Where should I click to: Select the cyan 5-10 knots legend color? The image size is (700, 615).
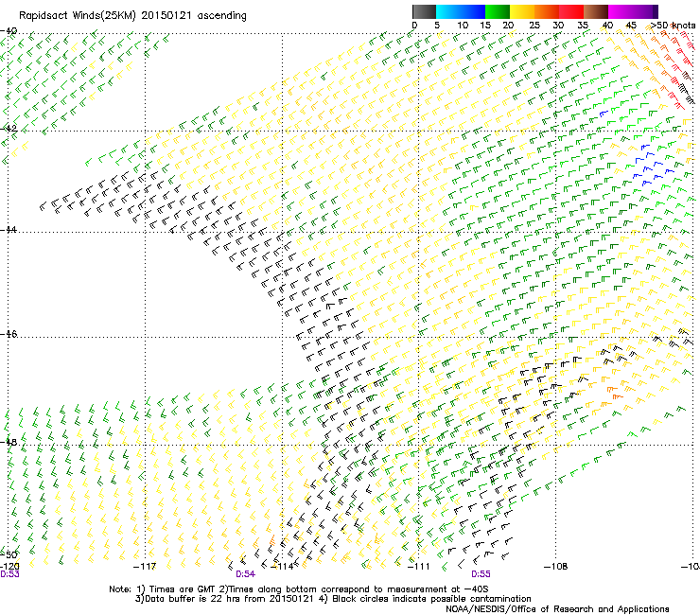(448, 11)
